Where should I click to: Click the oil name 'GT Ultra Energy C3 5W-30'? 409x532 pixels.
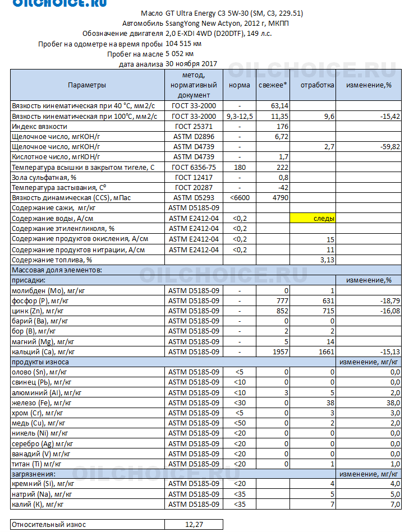[x=207, y=13]
